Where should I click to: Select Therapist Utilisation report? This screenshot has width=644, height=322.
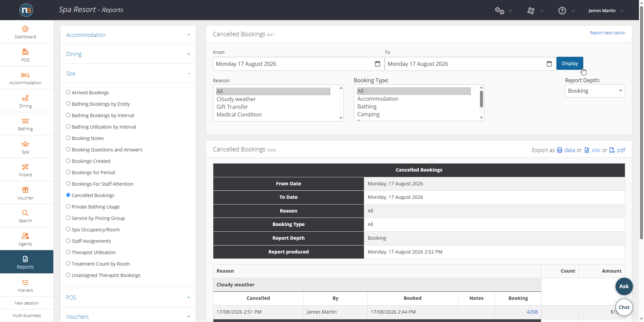pos(68,252)
